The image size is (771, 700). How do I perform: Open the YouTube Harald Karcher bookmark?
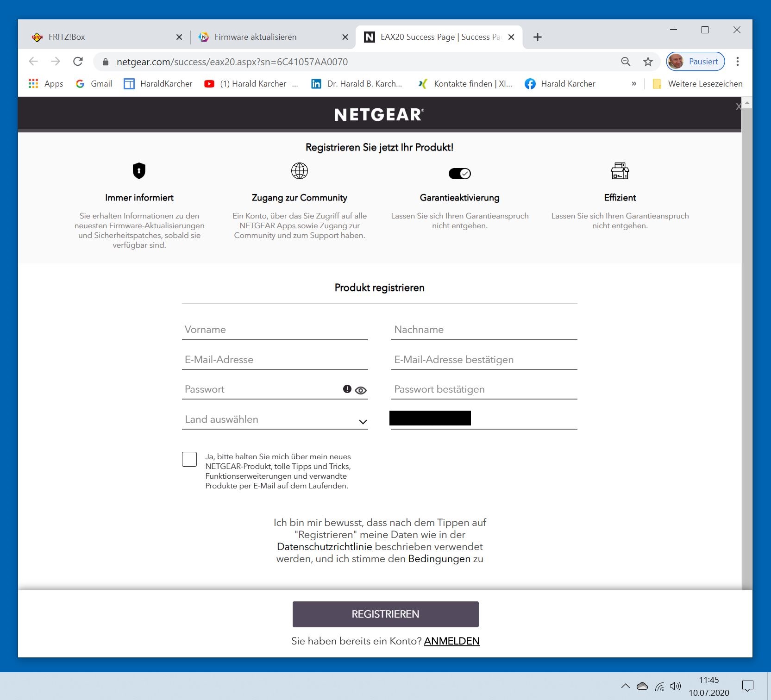pos(251,84)
